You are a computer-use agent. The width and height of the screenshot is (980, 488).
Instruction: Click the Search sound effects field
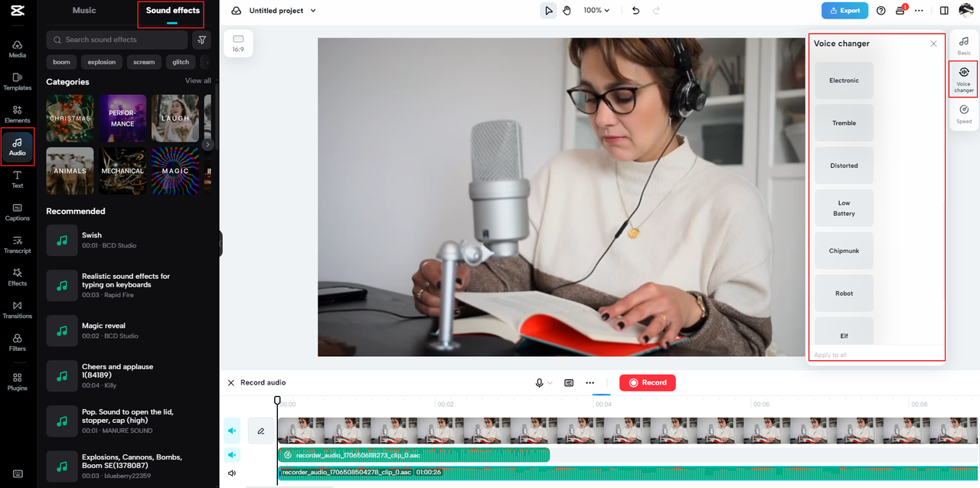(117, 40)
